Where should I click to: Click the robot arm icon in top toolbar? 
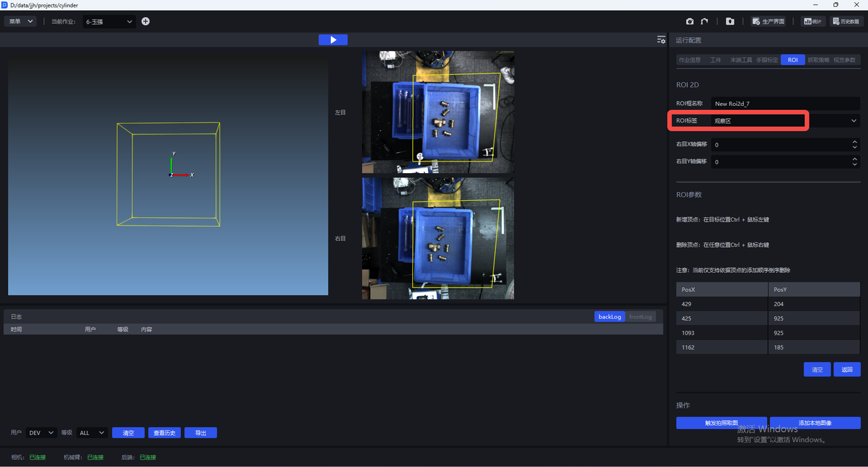[705, 22]
